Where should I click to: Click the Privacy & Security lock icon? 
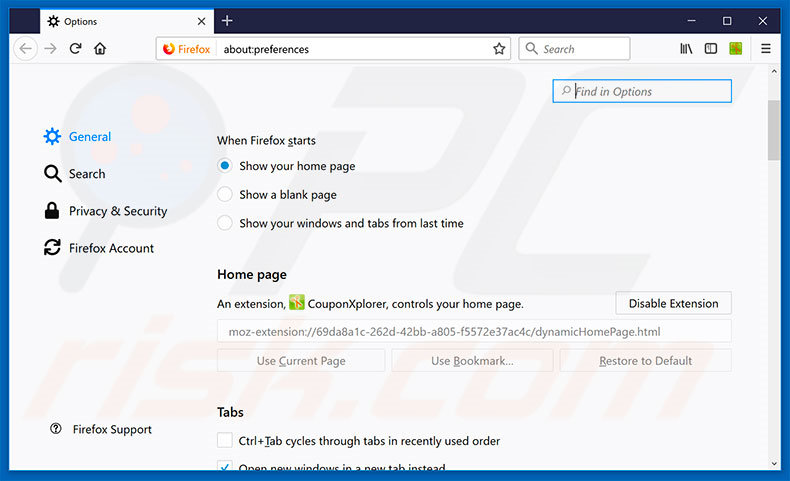(x=52, y=211)
